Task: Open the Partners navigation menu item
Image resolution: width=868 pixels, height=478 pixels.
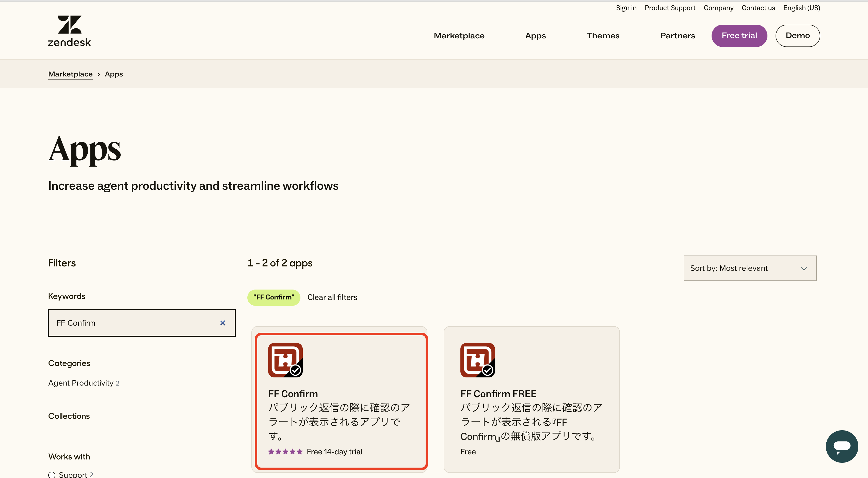Action: (678, 36)
